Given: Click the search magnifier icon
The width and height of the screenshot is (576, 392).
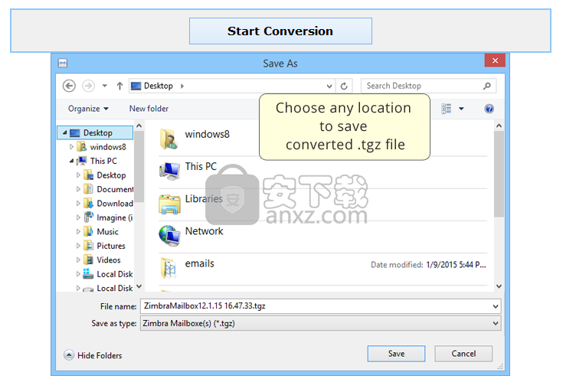Looking at the screenshot, I should (x=486, y=86).
